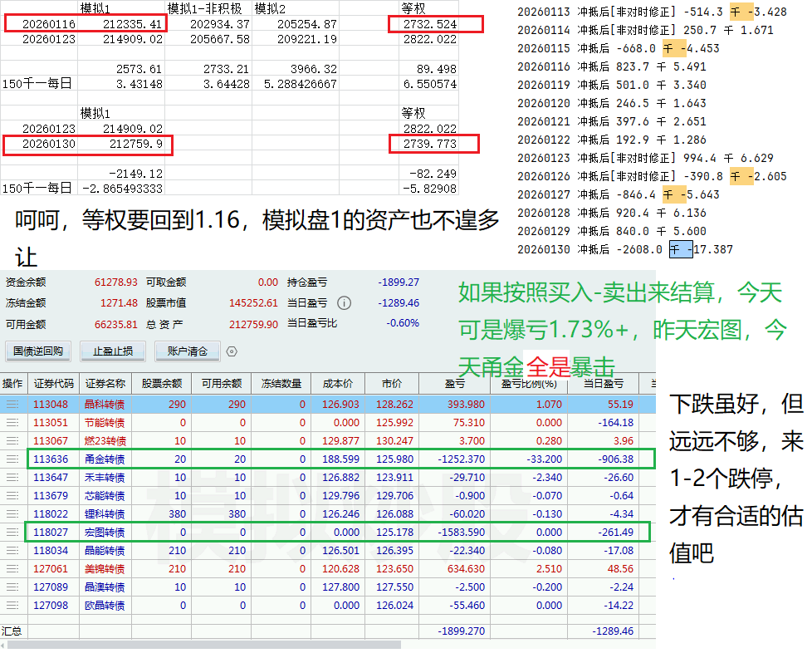Open the operation menu icon for 燃23转债 row
The width and height of the screenshot is (812, 653).
click(12, 441)
